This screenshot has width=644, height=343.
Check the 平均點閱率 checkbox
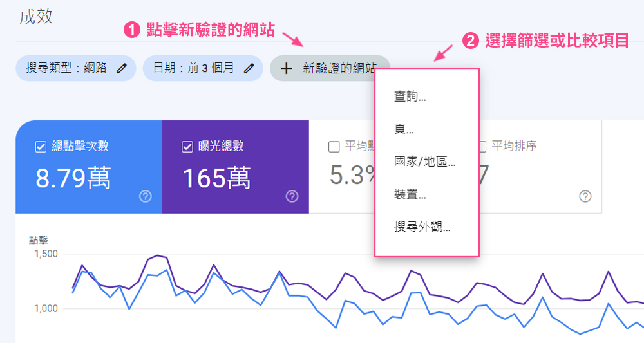(x=334, y=147)
